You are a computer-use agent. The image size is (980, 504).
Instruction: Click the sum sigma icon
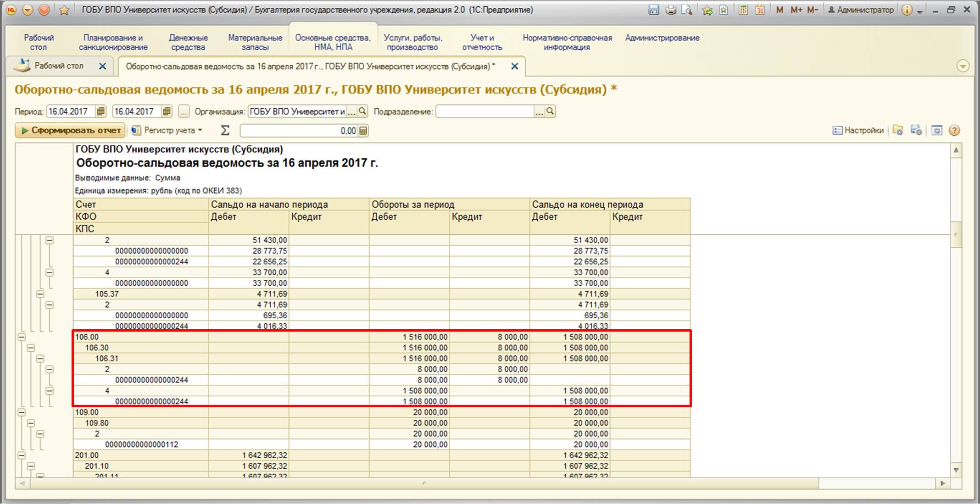(x=225, y=131)
